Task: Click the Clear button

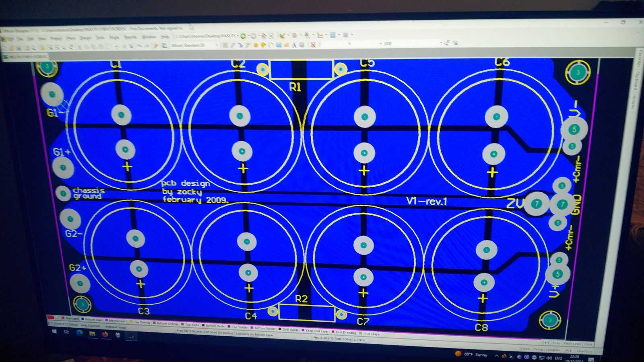Action: pyautogui.click(x=588, y=344)
